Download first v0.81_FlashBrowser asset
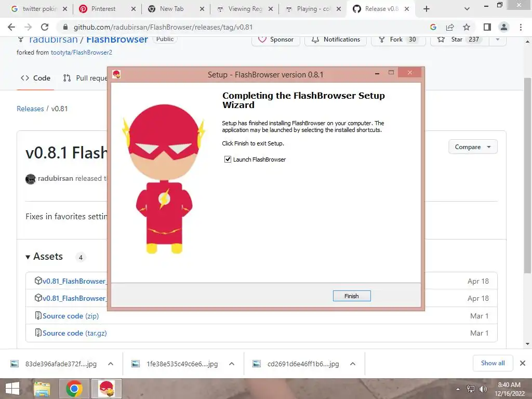Viewport: 532px width, 399px height. 74,281
